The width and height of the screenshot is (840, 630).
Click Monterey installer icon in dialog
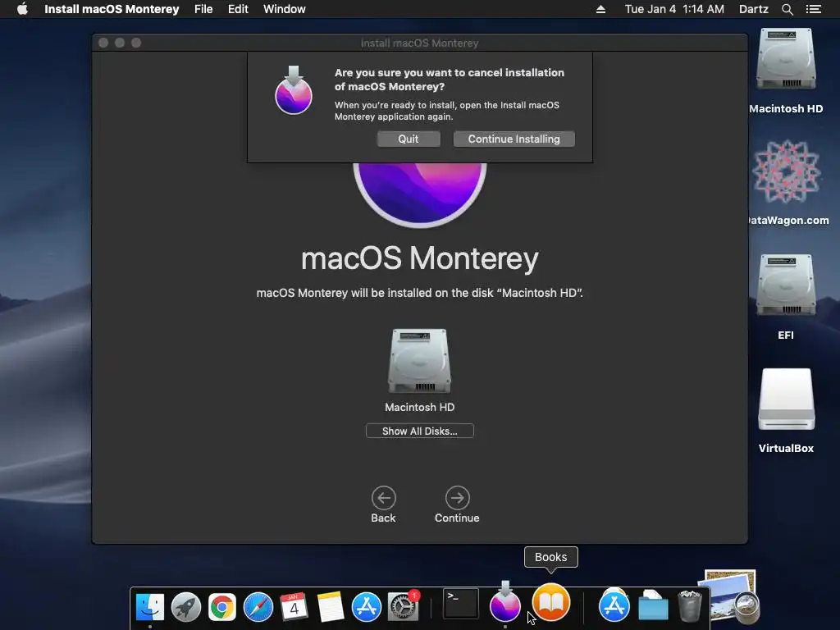pos(294,90)
